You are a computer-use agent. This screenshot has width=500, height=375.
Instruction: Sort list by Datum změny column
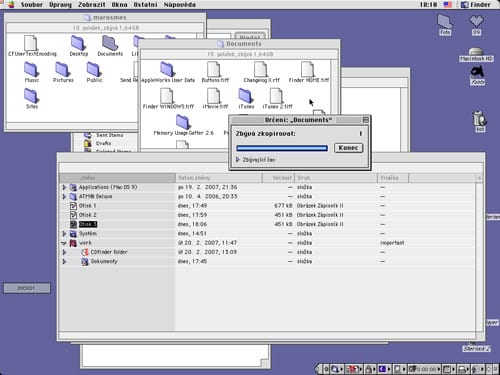[219, 178]
